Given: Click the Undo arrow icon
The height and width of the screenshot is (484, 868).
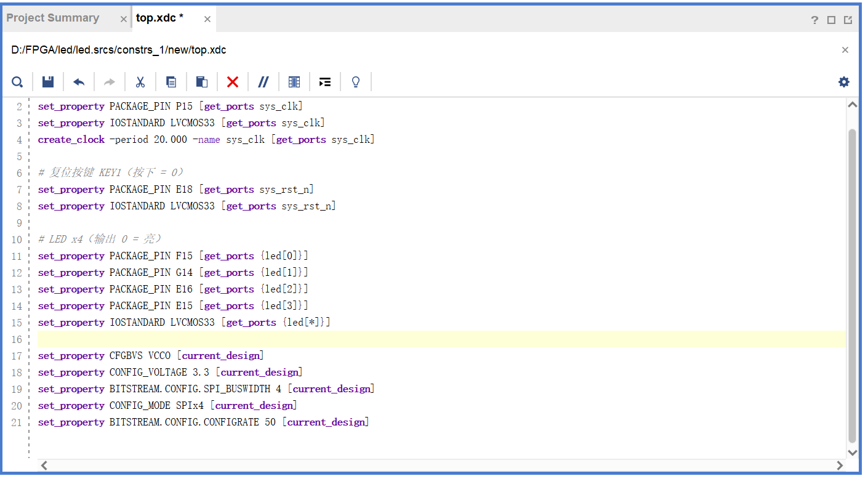Looking at the screenshot, I should pyautogui.click(x=79, y=82).
